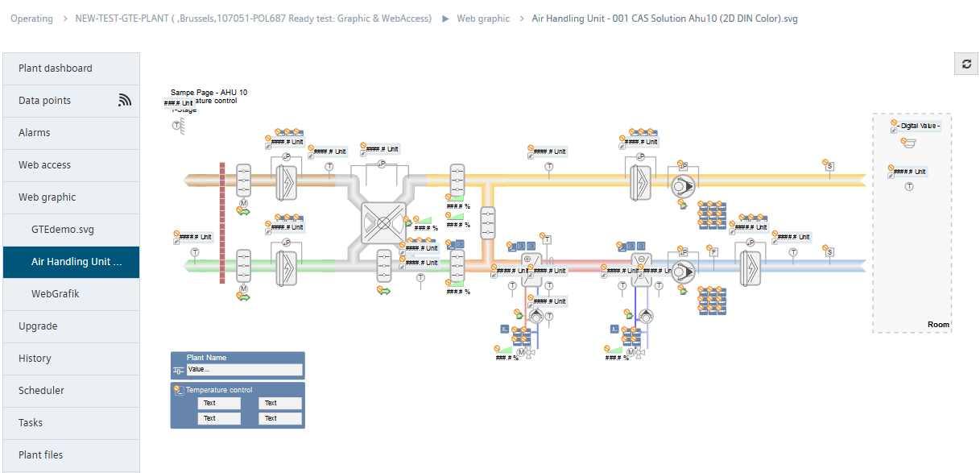Select the fan in the blue duct
This screenshot has height=473, width=980.
(683, 272)
